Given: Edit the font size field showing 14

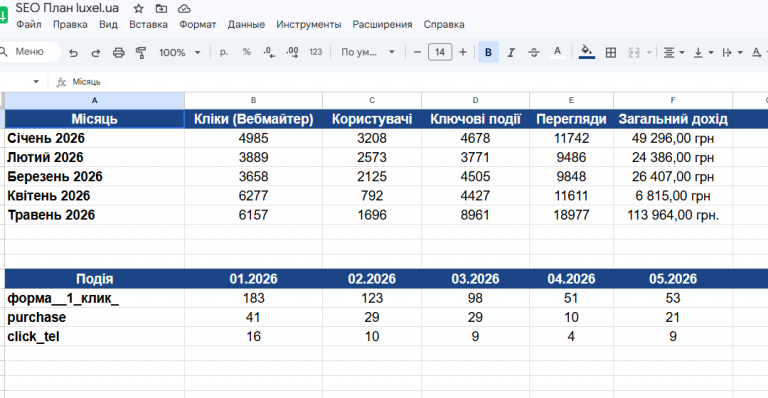Looking at the screenshot, I should [x=440, y=52].
